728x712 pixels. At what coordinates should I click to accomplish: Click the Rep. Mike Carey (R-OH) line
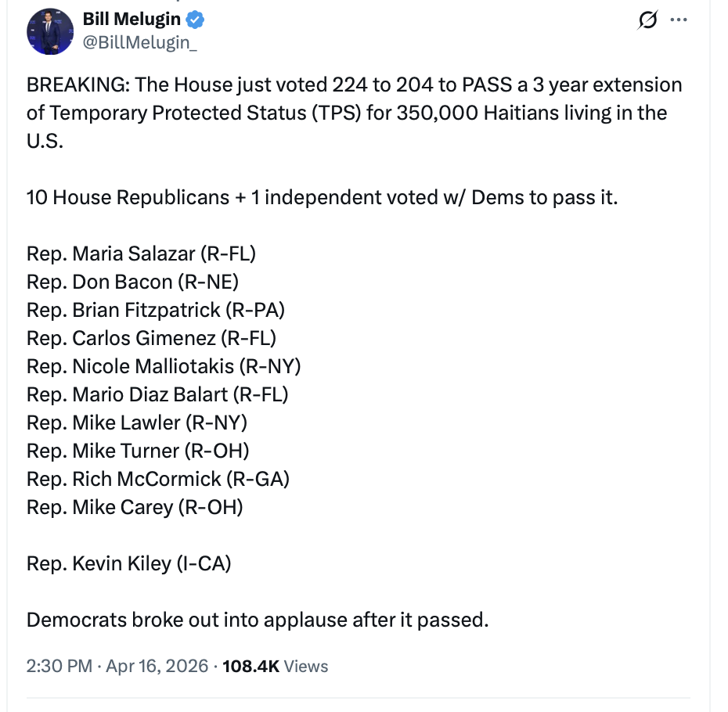(135, 507)
